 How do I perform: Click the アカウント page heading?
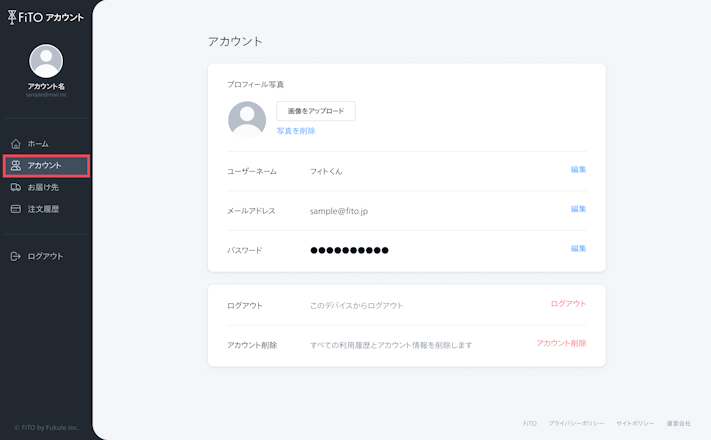[x=235, y=41]
